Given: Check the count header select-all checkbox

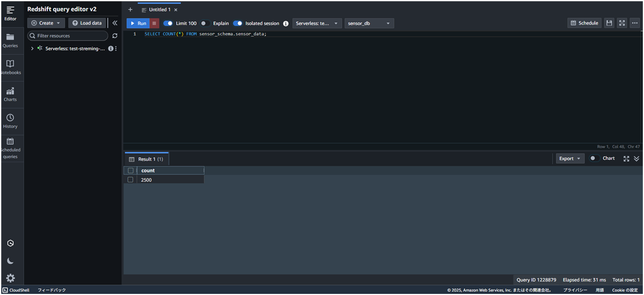Looking at the screenshot, I should (131, 170).
